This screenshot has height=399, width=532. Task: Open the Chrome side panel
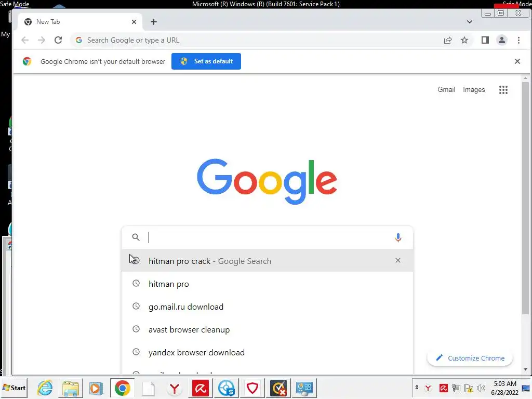(x=485, y=40)
